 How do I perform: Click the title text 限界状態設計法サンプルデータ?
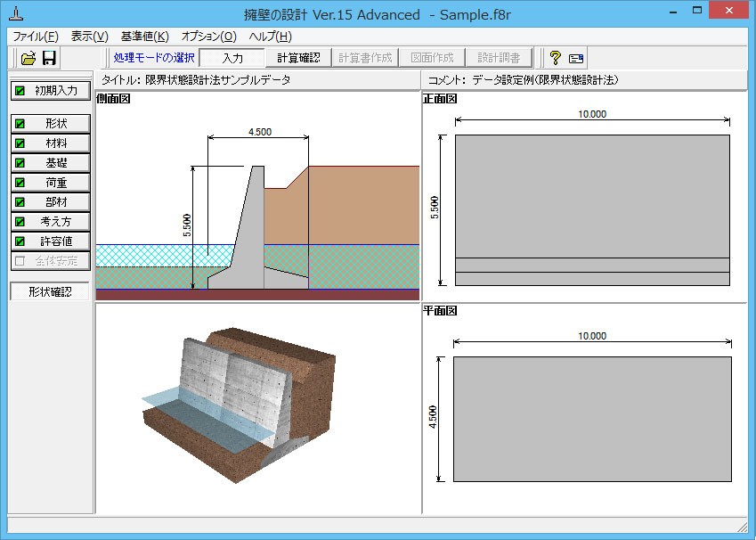pos(218,80)
